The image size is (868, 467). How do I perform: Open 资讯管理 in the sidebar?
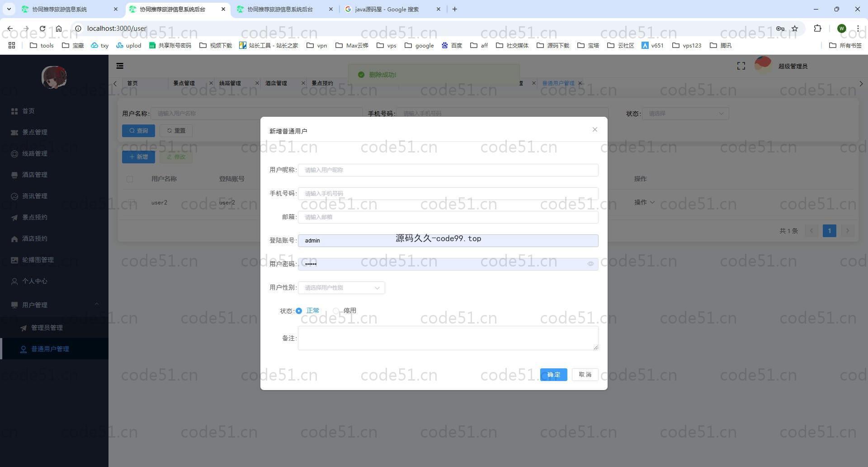(54, 196)
